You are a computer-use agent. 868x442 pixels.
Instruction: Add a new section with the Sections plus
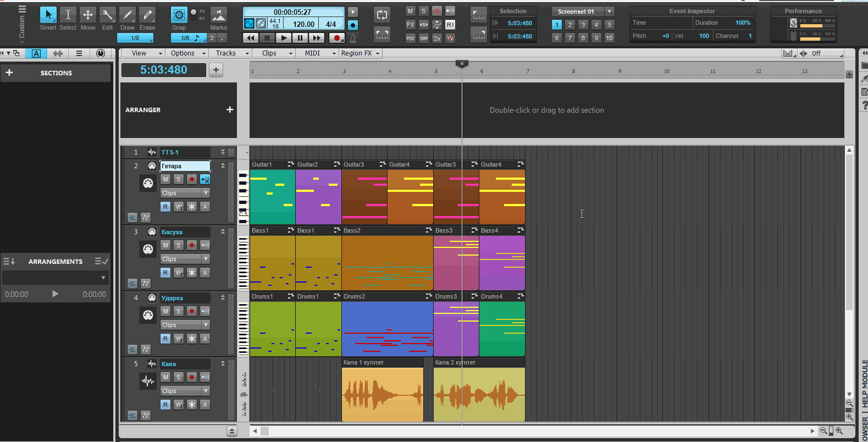pos(9,73)
